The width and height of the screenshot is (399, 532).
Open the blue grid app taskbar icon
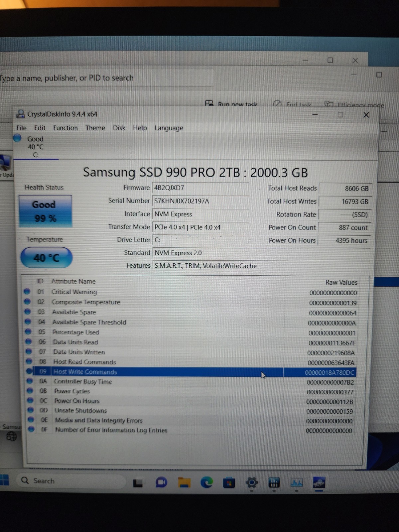click(x=274, y=482)
